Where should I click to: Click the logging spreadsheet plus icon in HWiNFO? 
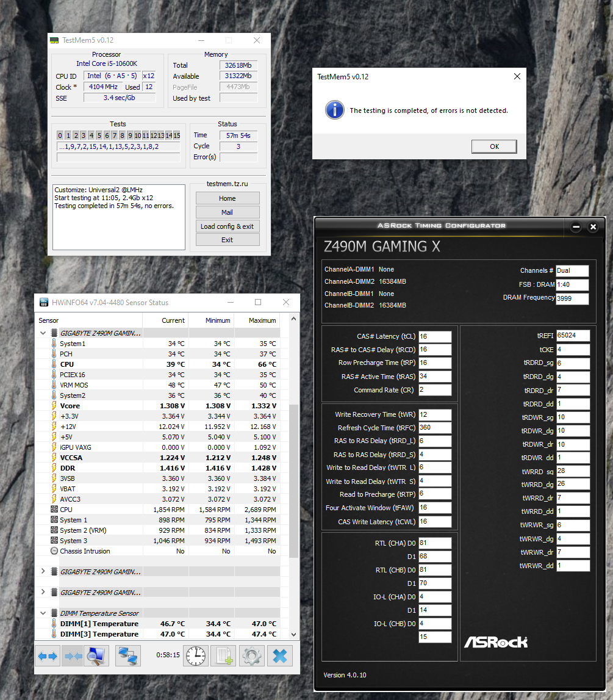(x=224, y=656)
